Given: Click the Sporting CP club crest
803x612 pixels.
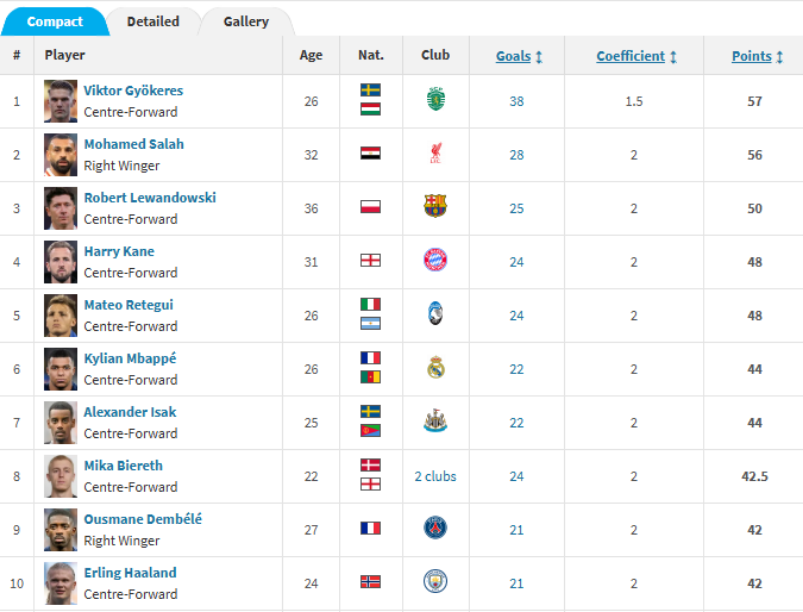Looking at the screenshot, I should click(435, 100).
